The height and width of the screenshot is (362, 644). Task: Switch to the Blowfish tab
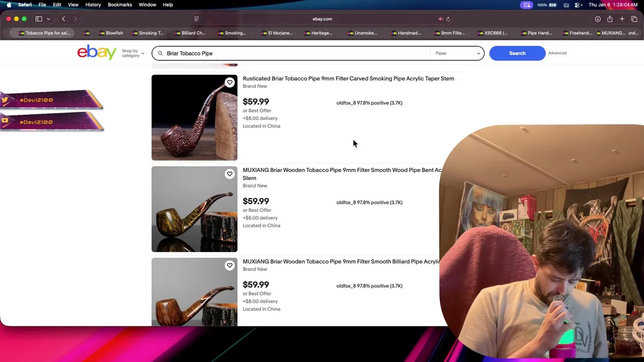click(111, 33)
